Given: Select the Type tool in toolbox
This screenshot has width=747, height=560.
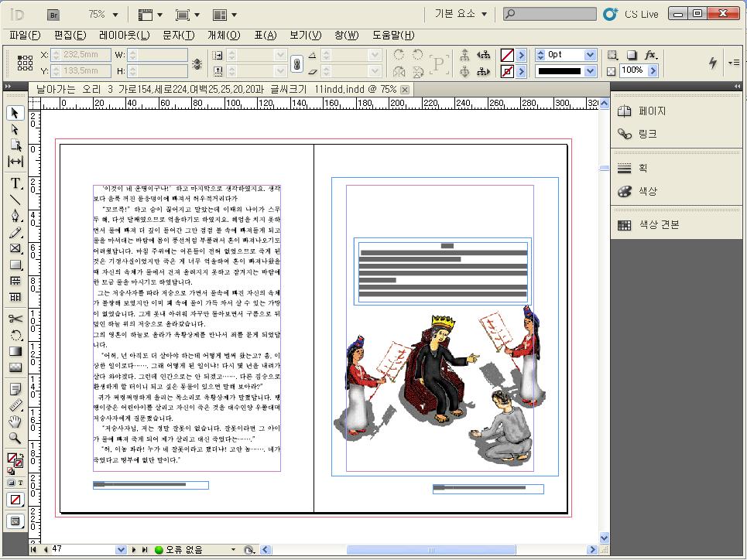Looking at the screenshot, I should pyautogui.click(x=15, y=183).
